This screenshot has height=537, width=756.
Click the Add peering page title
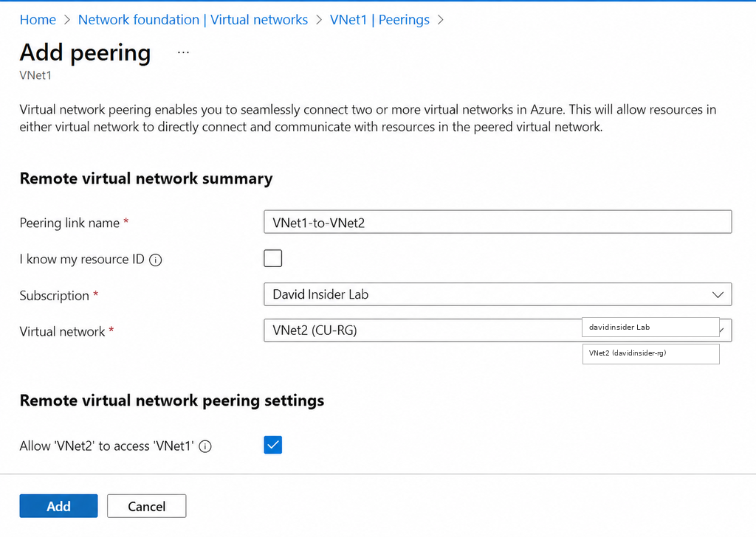pyautogui.click(x=86, y=52)
